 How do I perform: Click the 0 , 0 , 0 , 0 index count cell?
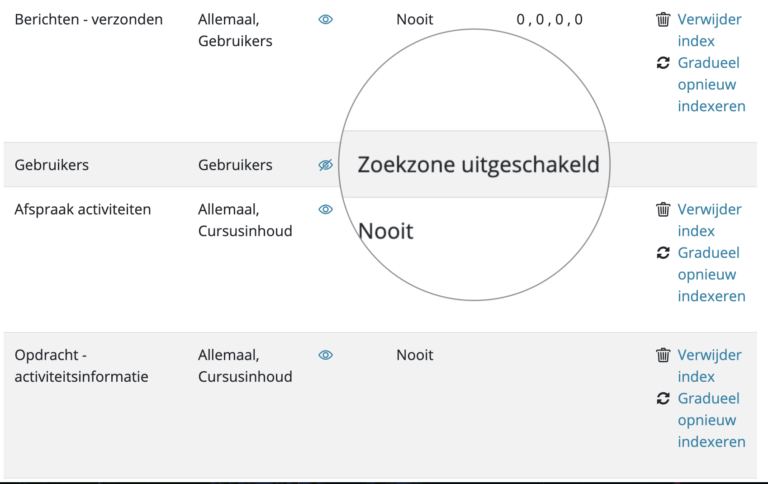pos(550,20)
